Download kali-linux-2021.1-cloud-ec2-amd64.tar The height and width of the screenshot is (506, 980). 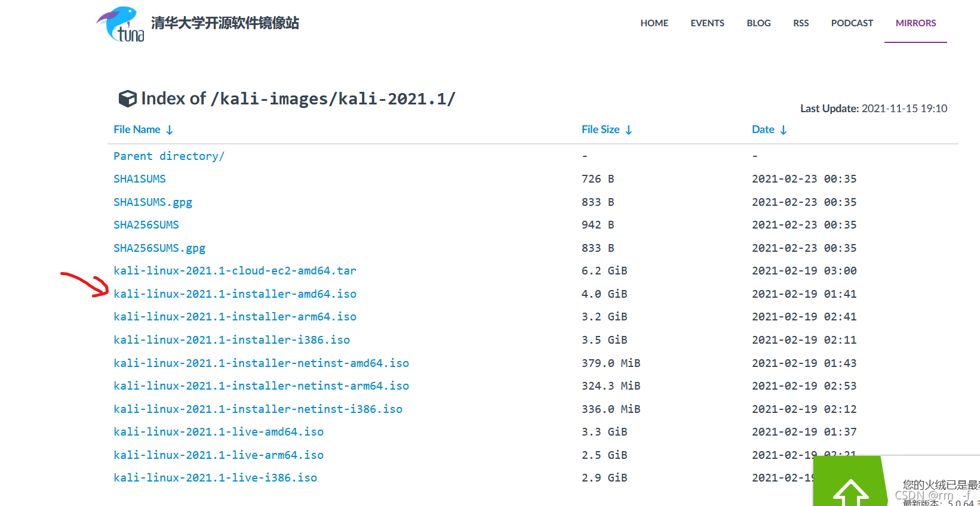pos(235,271)
